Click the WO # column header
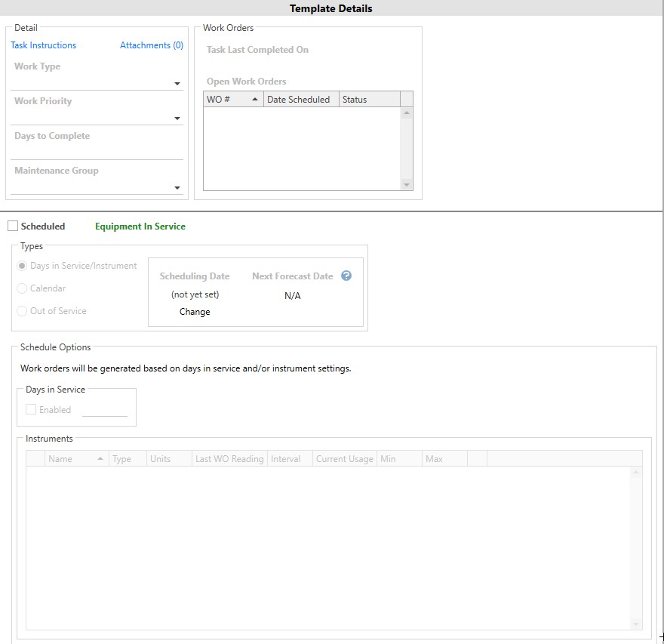Screen dimensions: 664x644 pos(233,99)
